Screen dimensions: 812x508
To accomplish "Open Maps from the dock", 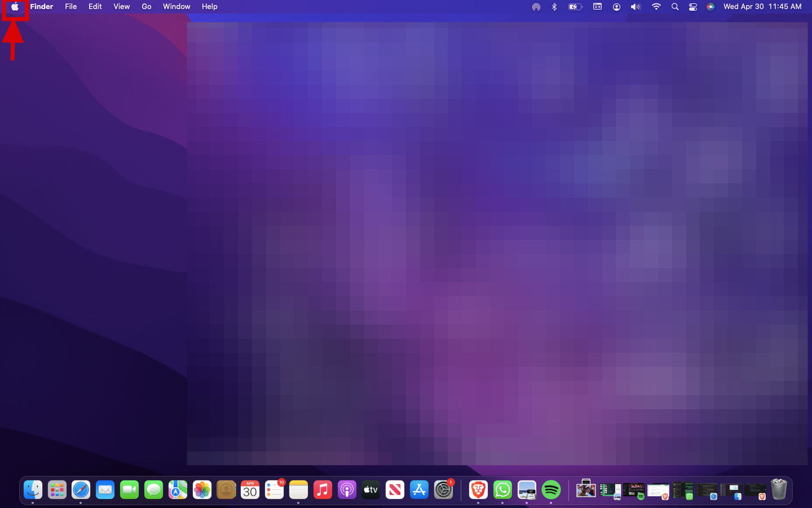I will pos(178,489).
